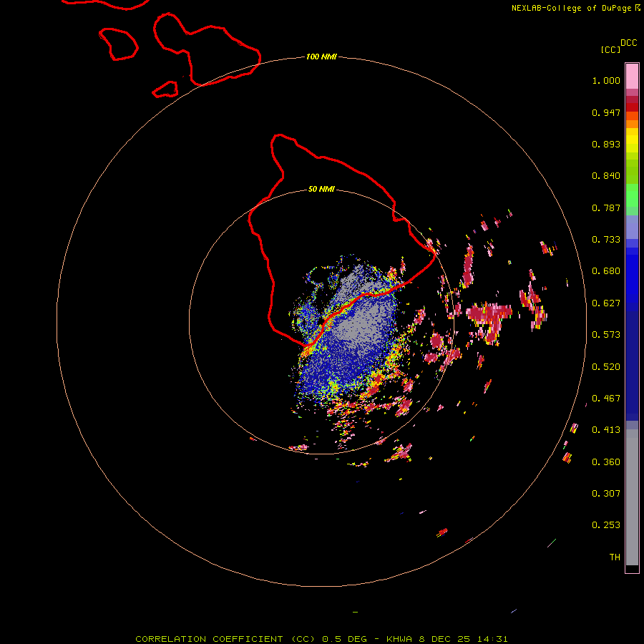Click the 0.573 scale value
The width and height of the screenshot is (644, 644).
tap(606, 335)
